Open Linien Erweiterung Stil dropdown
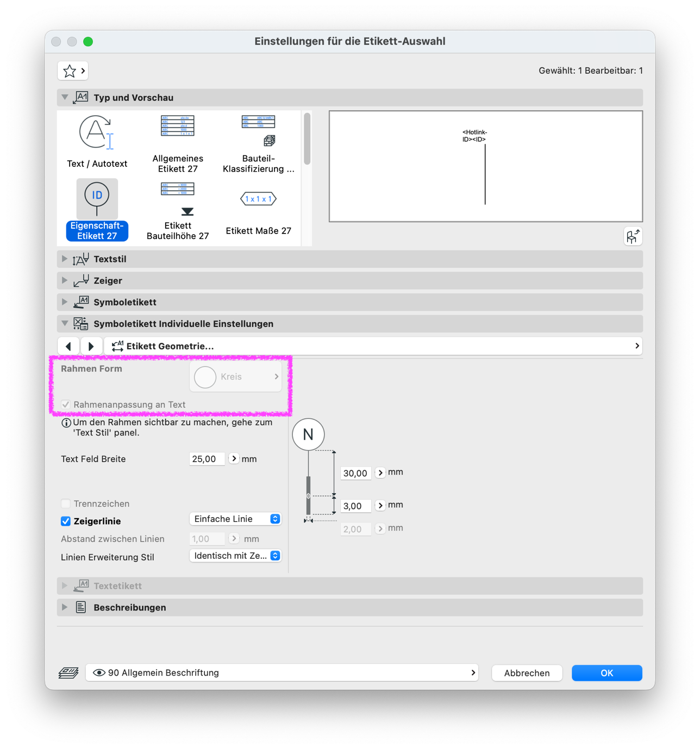Image resolution: width=700 pixels, height=749 pixels. pos(235,556)
